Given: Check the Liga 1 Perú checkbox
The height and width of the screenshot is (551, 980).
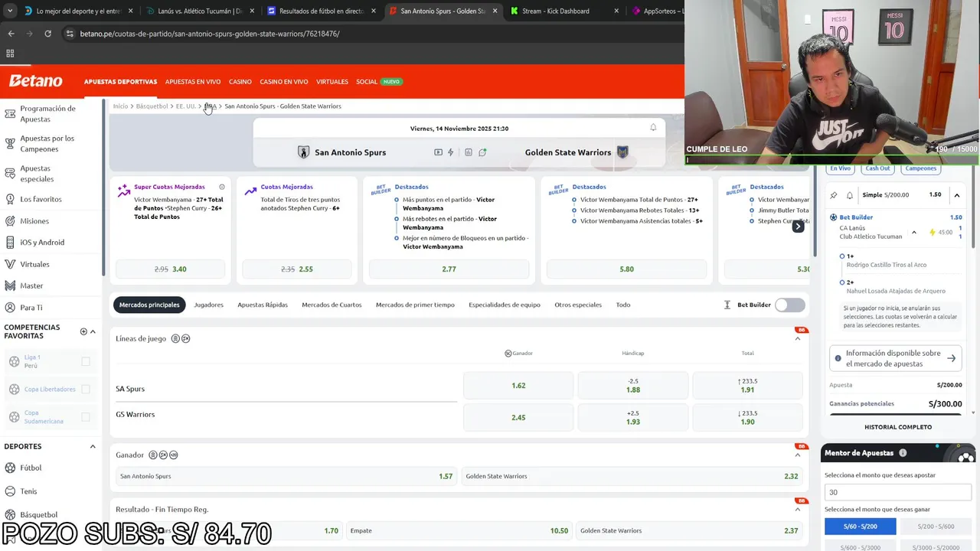Looking at the screenshot, I should point(86,361).
